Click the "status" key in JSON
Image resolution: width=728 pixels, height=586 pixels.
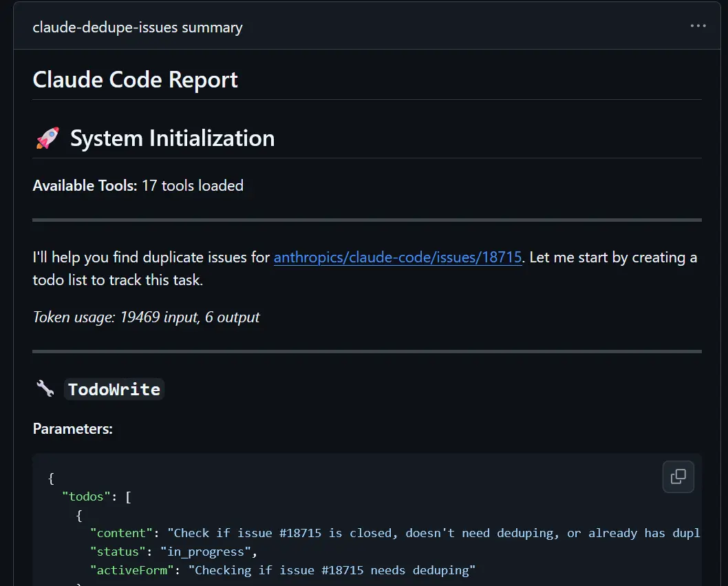(118, 552)
